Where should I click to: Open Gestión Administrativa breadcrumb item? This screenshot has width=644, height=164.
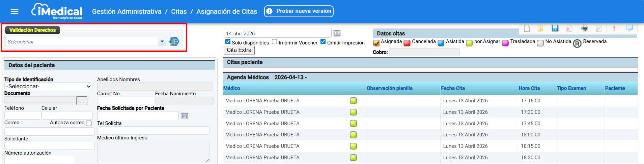click(x=127, y=11)
